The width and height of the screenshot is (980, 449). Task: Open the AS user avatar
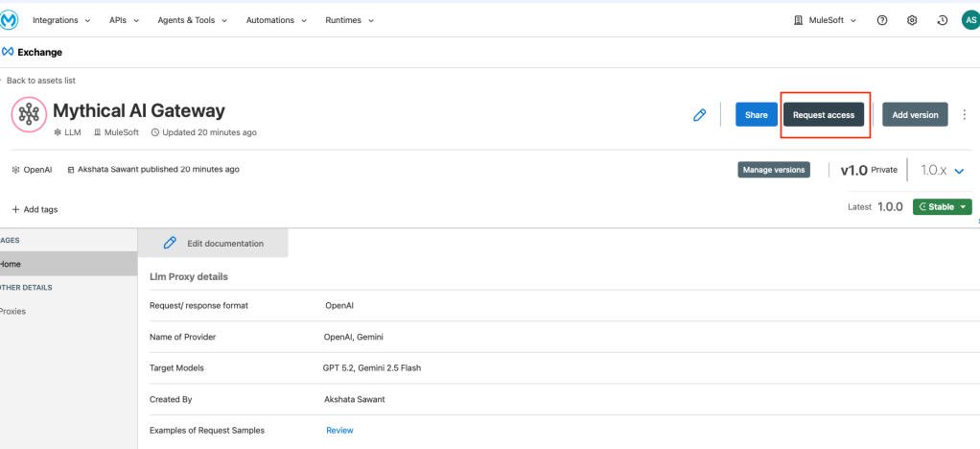click(968, 20)
